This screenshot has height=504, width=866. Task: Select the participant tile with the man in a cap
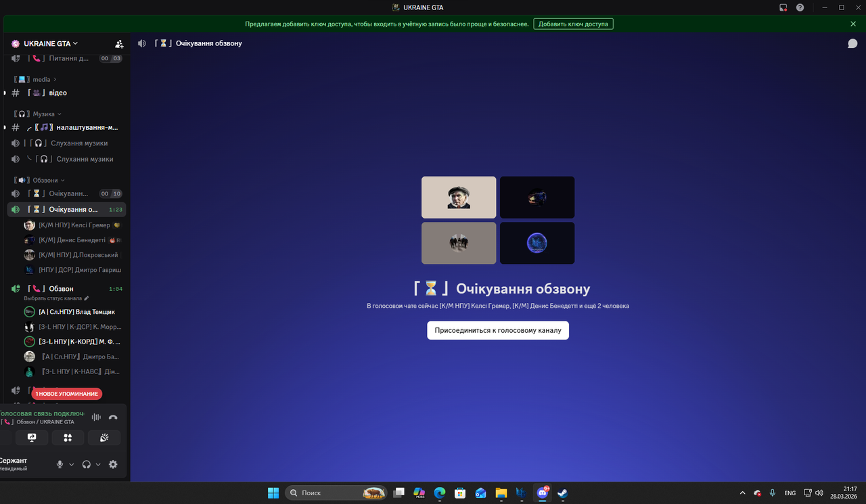point(459,198)
